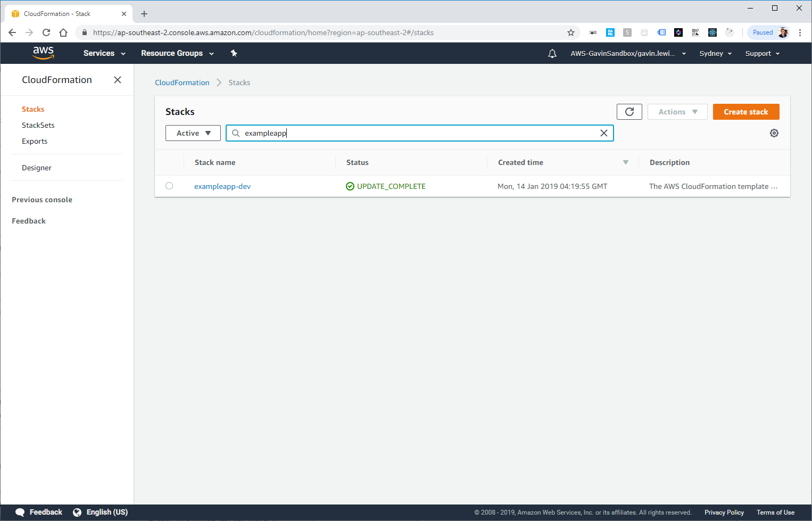Click the Paused profile avatar
812x521 pixels.
click(768, 32)
